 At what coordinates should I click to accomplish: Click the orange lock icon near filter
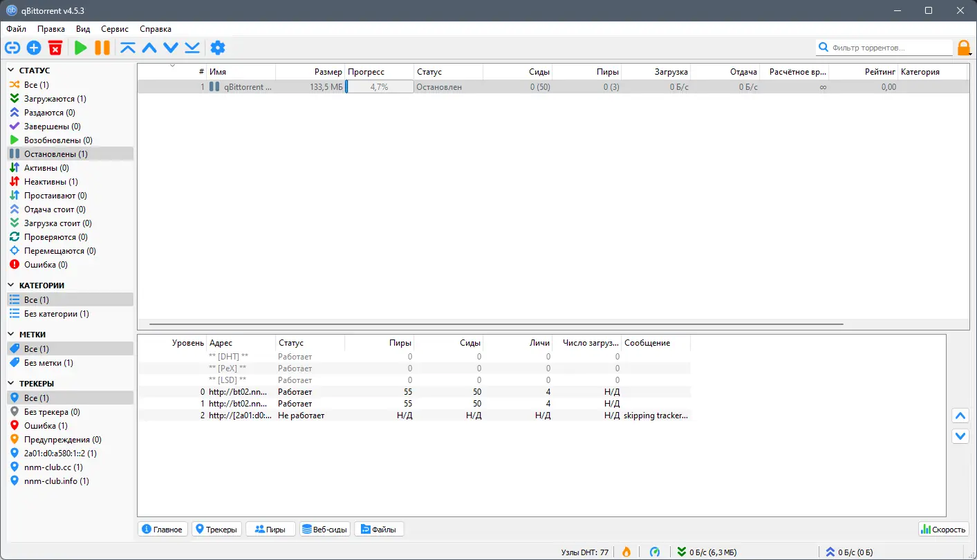click(964, 48)
